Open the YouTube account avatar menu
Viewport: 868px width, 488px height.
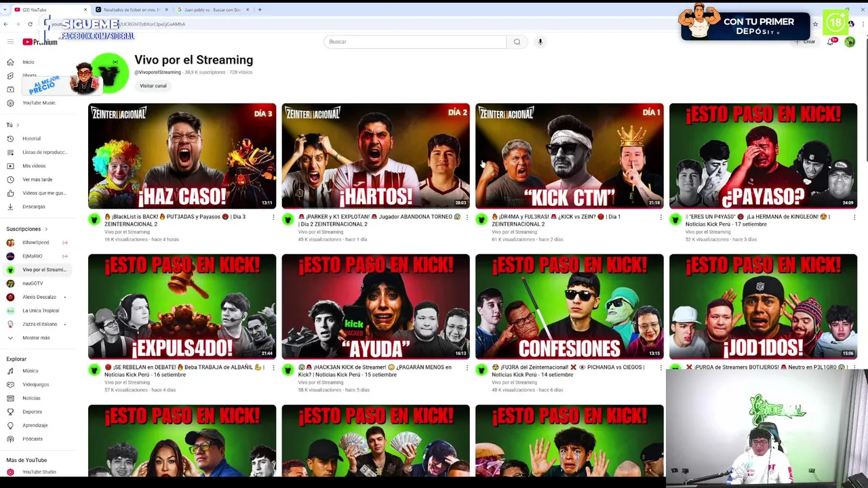(850, 42)
